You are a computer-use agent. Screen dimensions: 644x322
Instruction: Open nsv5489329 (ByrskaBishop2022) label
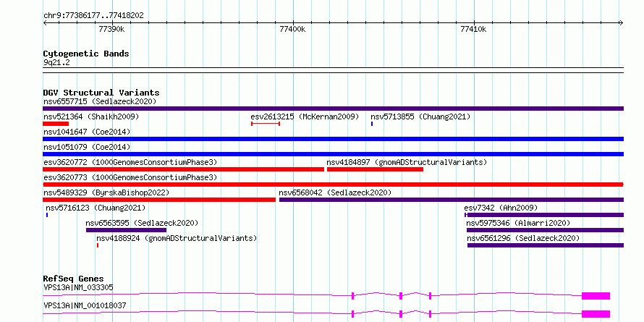point(106,192)
